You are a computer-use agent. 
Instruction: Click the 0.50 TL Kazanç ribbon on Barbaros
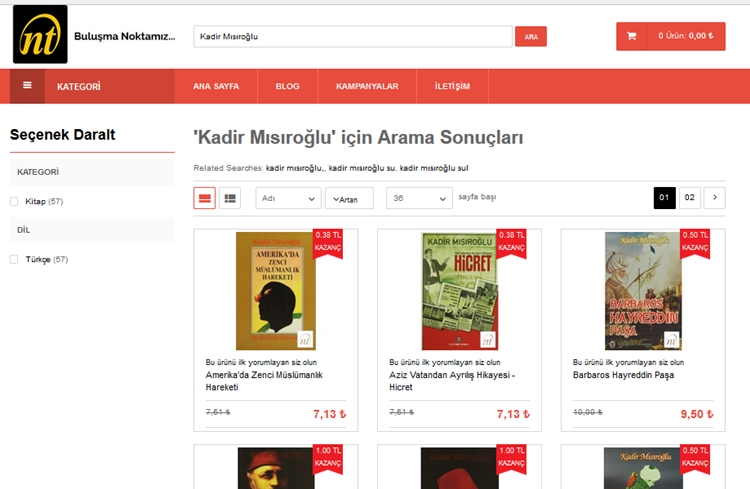point(695,243)
